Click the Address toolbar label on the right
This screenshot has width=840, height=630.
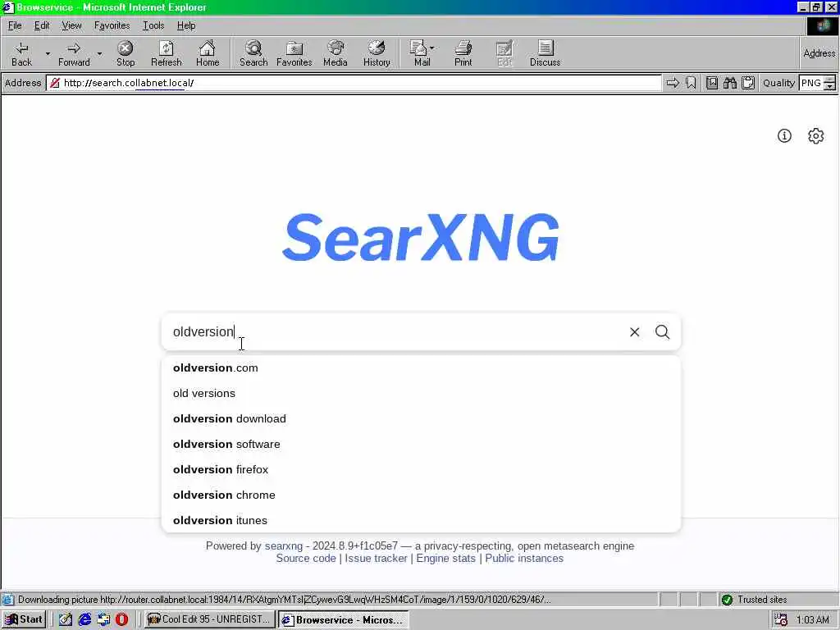[819, 53]
